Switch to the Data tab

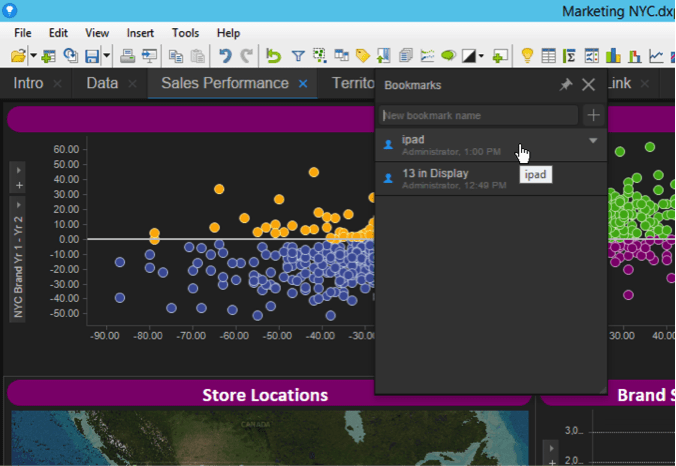point(102,83)
